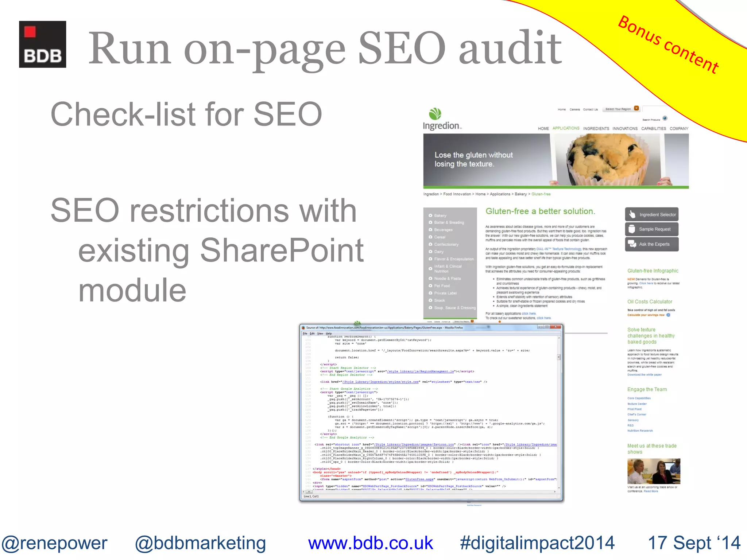Click the Gluten-free Infographic heading

(x=653, y=271)
